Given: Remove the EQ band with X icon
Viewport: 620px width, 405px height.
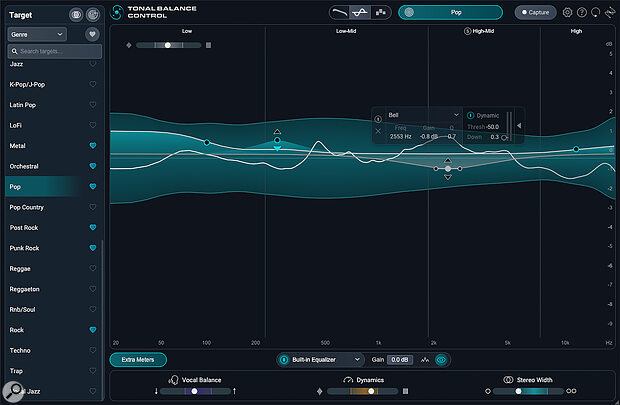Looking at the screenshot, I should (x=378, y=131).
